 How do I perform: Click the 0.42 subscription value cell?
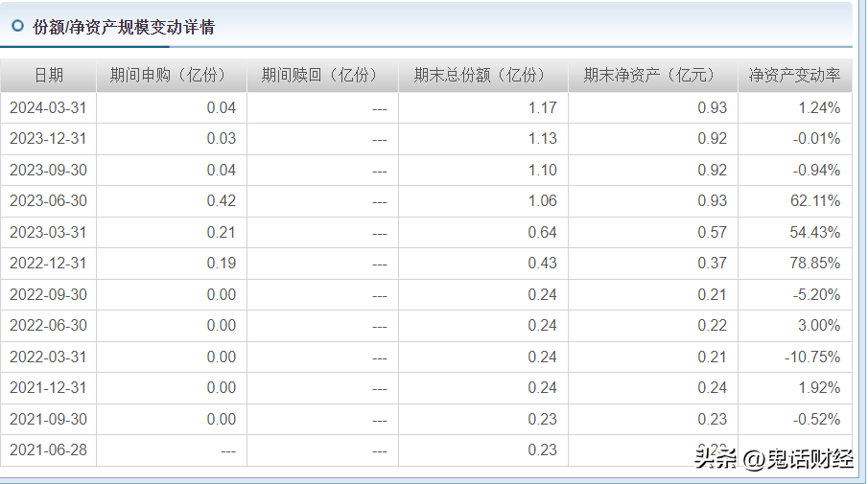click(221, 201)
